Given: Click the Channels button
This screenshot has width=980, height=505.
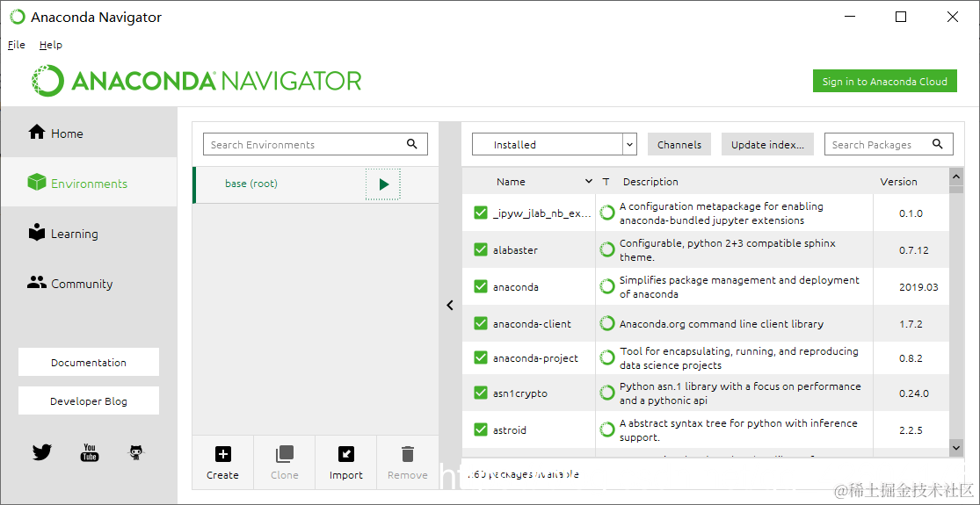Looking at the screenshot, I should [679, 144].
